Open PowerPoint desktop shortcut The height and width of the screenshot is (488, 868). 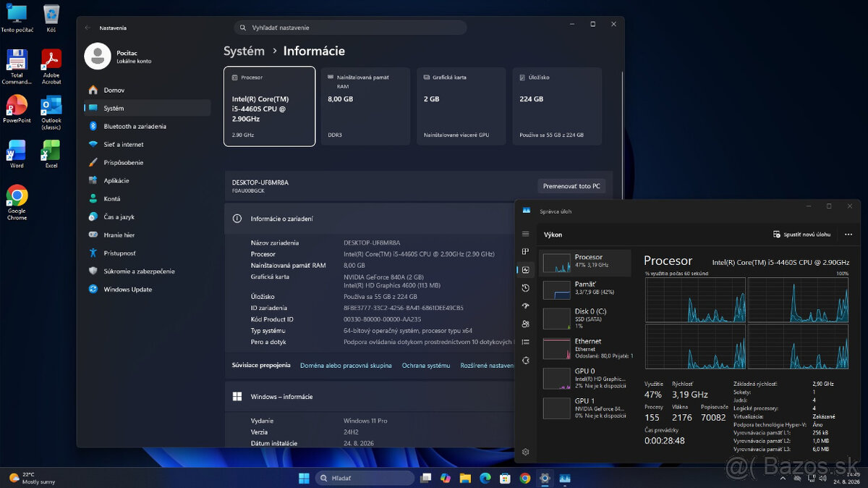pyautogui.click(x=16, y=109)
